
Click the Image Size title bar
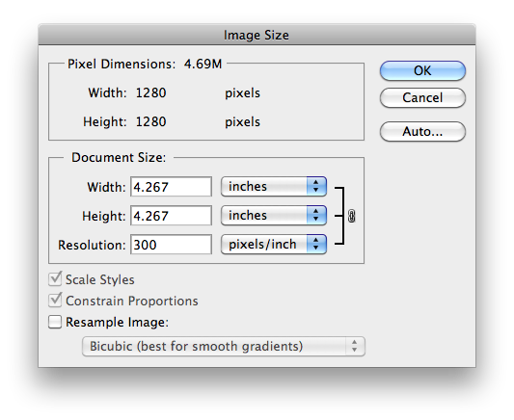click(x=257, y=35)
